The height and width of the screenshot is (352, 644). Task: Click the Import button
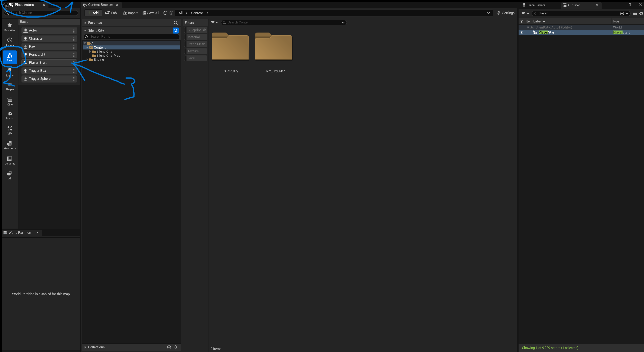coord(130,13)
